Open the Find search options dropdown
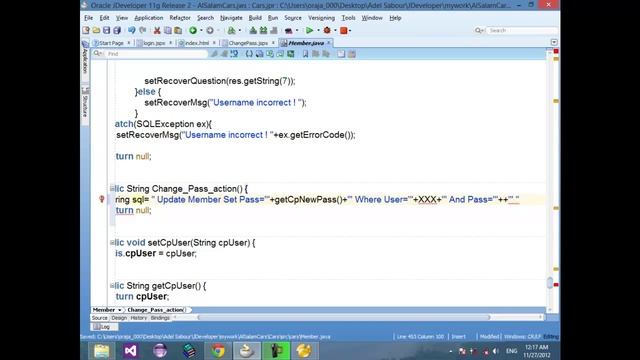This screenshot has width=640, height=360. click(x=98, y=54)
